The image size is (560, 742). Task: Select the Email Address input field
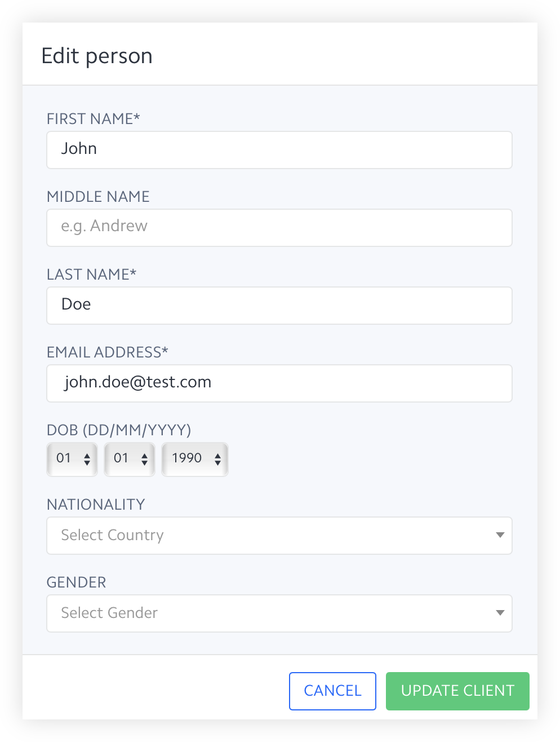(279, 383)
